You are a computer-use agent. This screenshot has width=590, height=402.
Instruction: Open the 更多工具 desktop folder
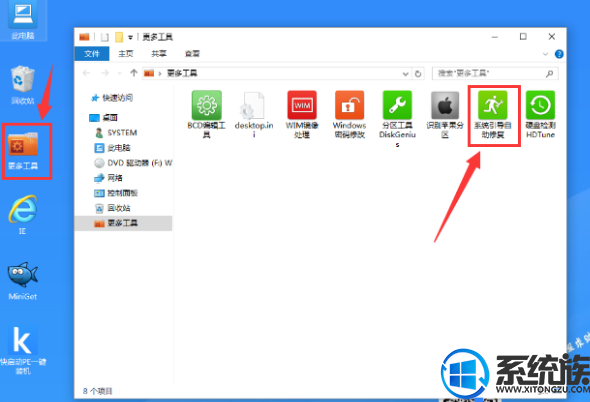click(23, 151)
